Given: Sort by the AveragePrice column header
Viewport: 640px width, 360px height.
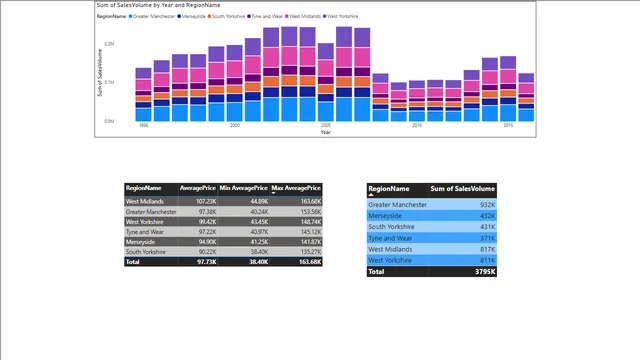Looking at the screenshot, I should 198,188.
